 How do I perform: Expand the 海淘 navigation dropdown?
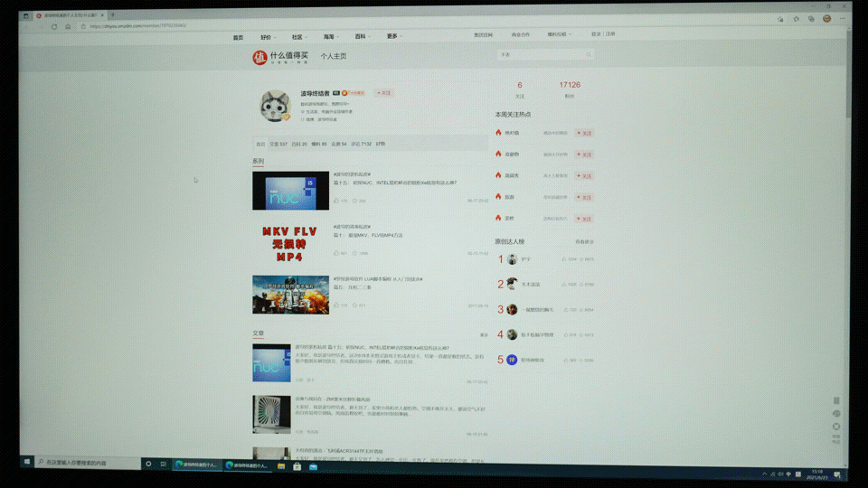tap(331, 37)
